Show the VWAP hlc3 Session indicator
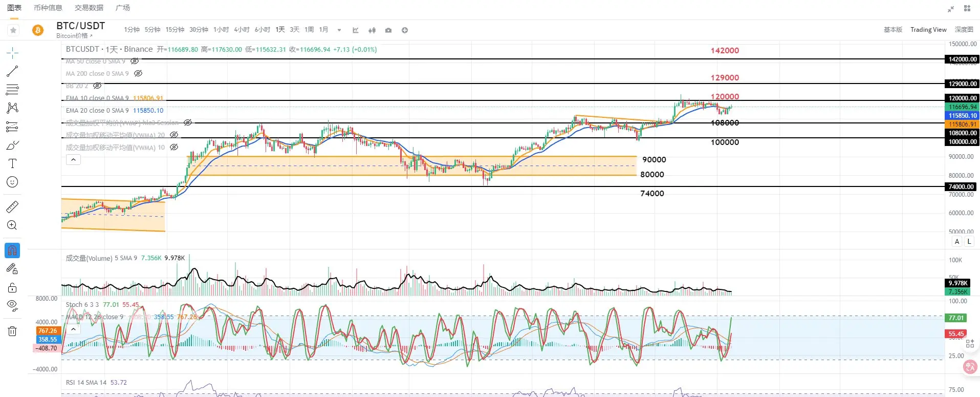This screenshot has width=980, height=397. (x=188, y=122)
